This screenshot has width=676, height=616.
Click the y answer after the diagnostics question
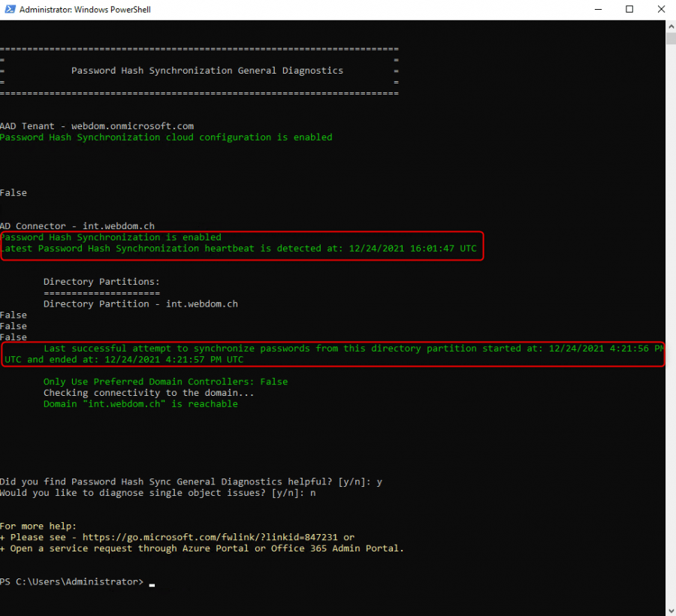379,482
